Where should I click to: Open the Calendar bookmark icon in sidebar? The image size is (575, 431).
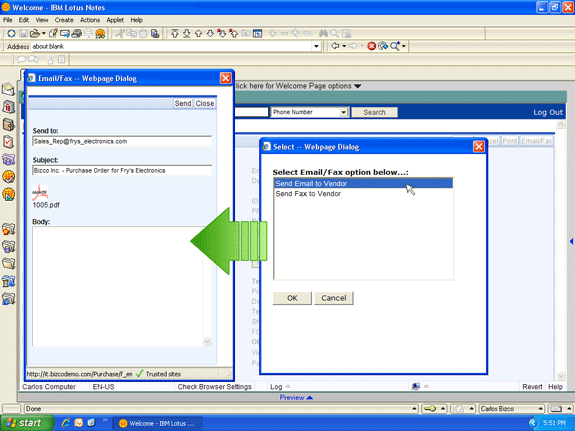(8, 107)
